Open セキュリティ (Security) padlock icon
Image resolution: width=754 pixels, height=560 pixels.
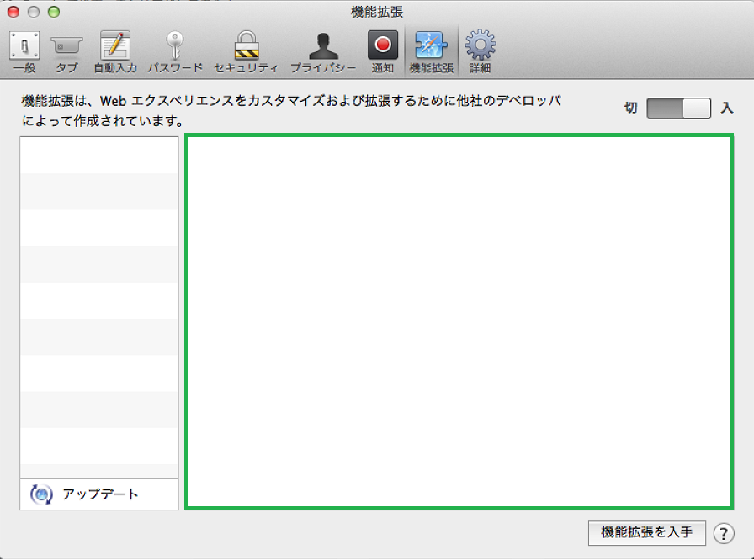point(246,50)
